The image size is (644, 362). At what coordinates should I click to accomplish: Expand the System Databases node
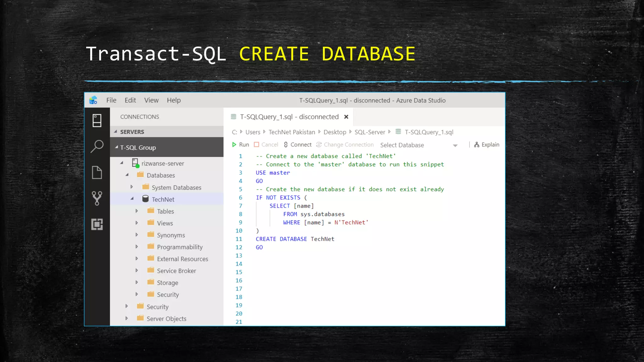coord(132,187)
